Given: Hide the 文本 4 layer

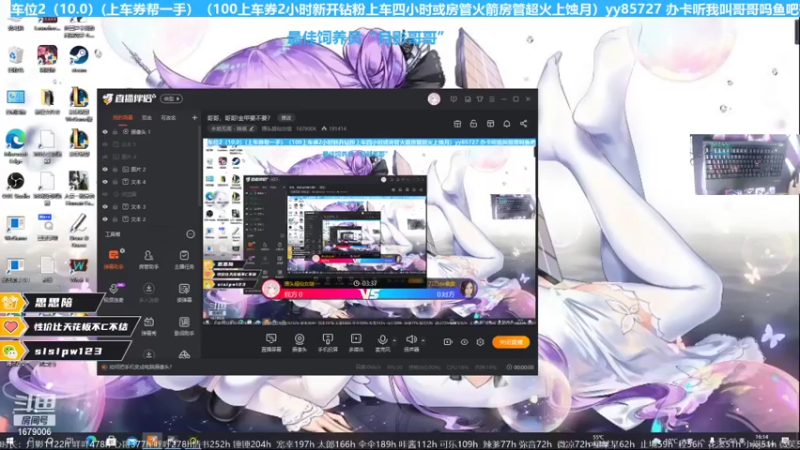Looking at the screenshot, I should (x=105, y=182).
